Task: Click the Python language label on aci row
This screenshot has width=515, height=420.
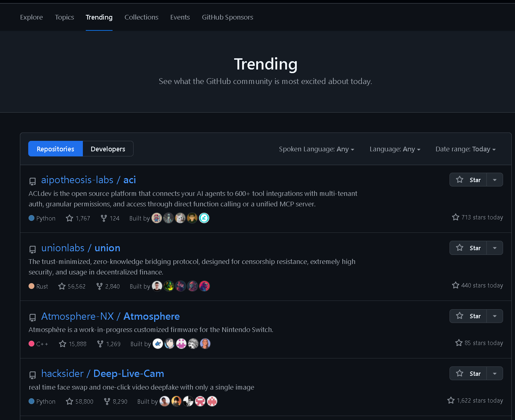Action: [x=42, y=218]
